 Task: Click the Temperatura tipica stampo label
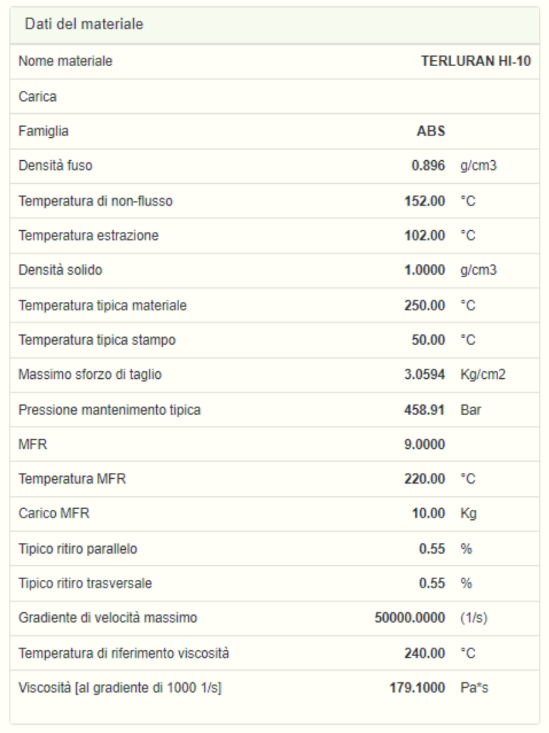click(x=97, y=340)
